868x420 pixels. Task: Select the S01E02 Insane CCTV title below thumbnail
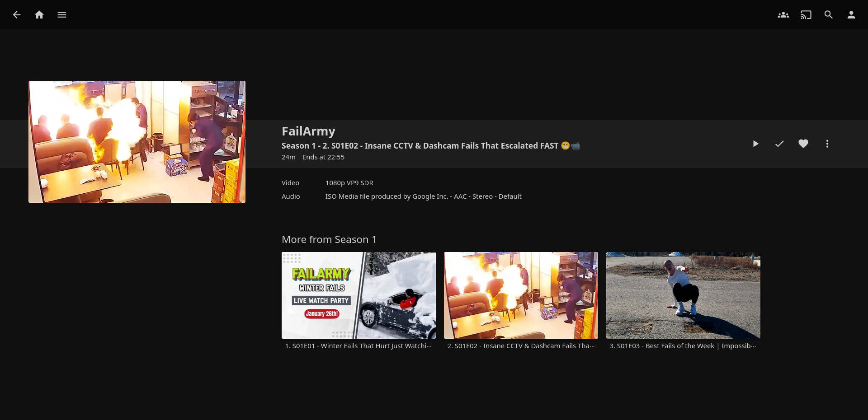521,346
